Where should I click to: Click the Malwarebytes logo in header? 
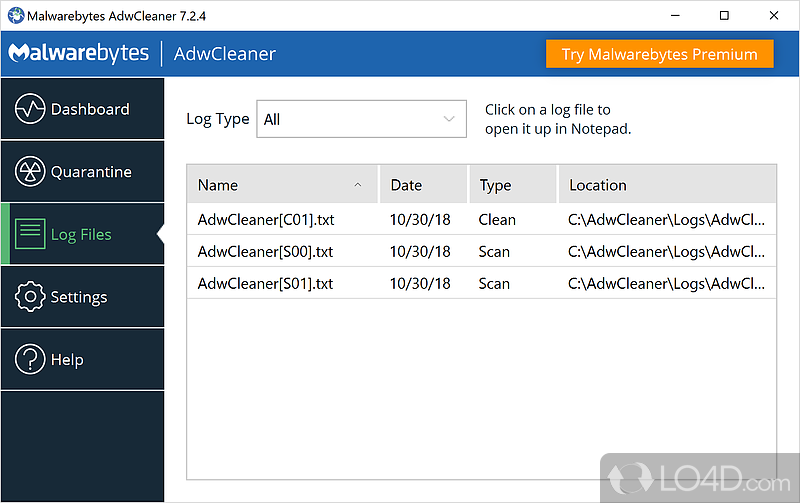(x=79, y=54)
